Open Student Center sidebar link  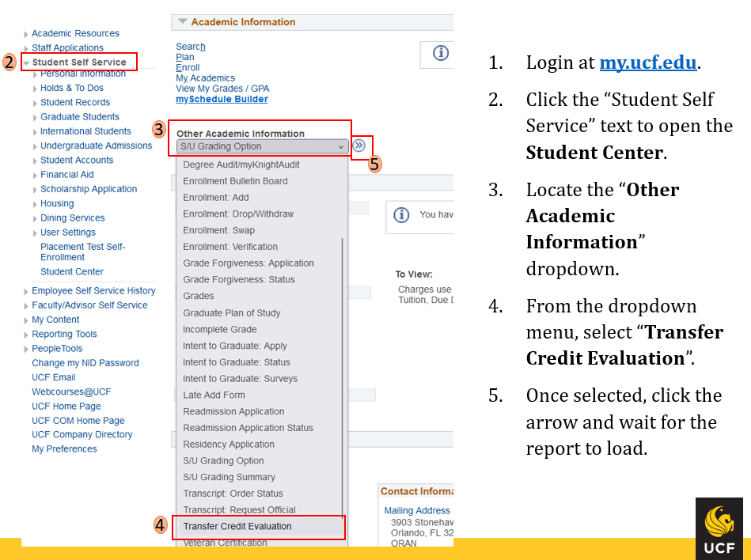(72, 271)
